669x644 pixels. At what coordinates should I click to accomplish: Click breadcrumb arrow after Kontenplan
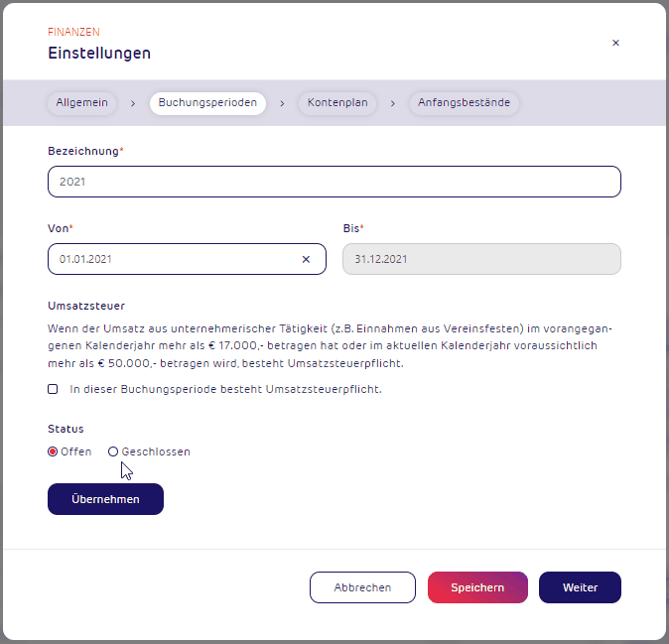(x=393, y=103)
